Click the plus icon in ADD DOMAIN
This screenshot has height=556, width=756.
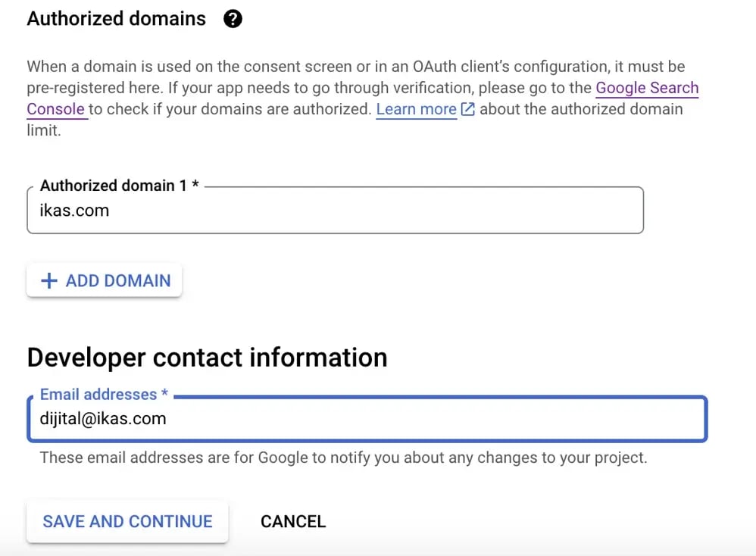pos(49,281)
